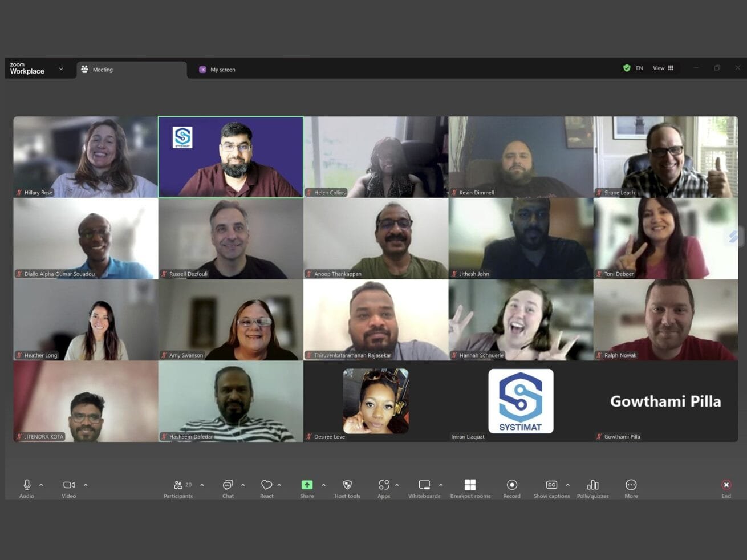747x560 pixels.
Task: Start recording with the Record button
Action: [x=511, y=485]
